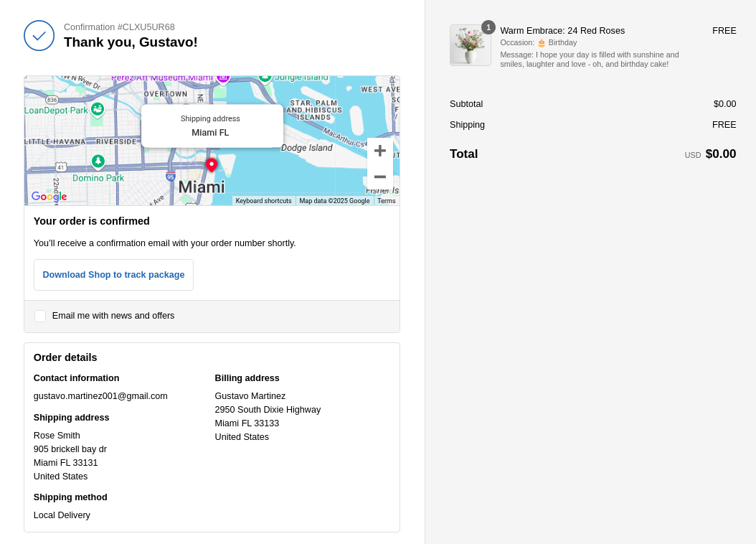Click the Warm Embrace roses thumbnail
756x544 pixels.
point(471,45)
